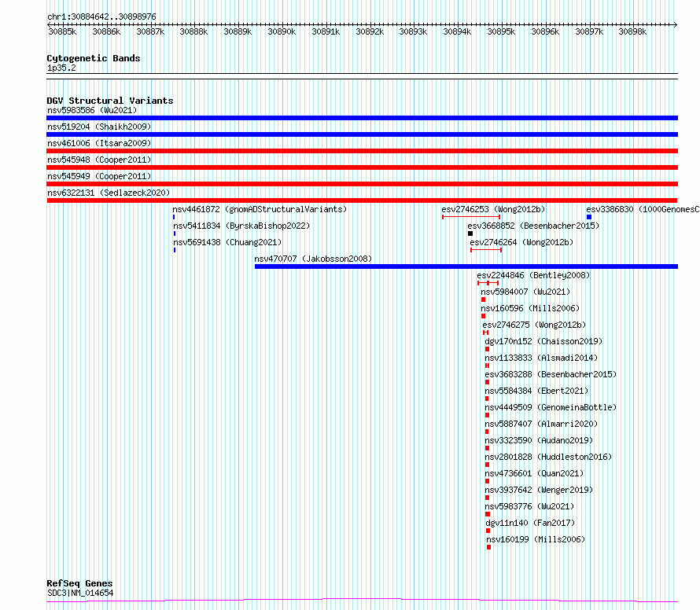Viewport: 700px width, 610px height.
Task: Open nsv6322131 (Sedlazeck2020) variant label
Action: [x=109, y=193]
